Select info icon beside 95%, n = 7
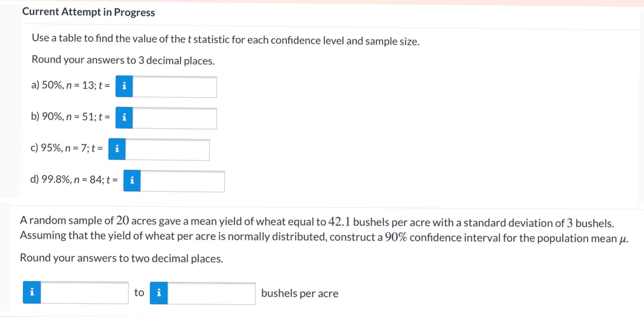The image size is (644, 317). coord(117,149)
